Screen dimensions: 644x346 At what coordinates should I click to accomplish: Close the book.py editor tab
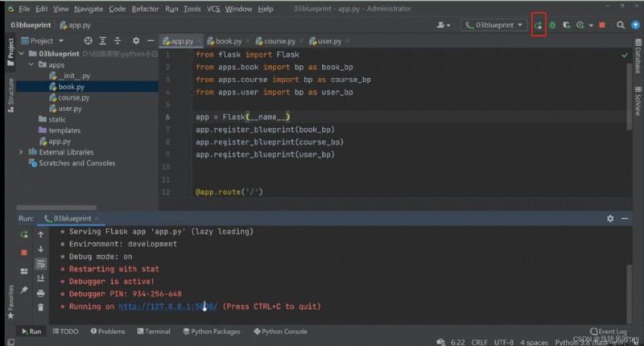pos(247,41)
